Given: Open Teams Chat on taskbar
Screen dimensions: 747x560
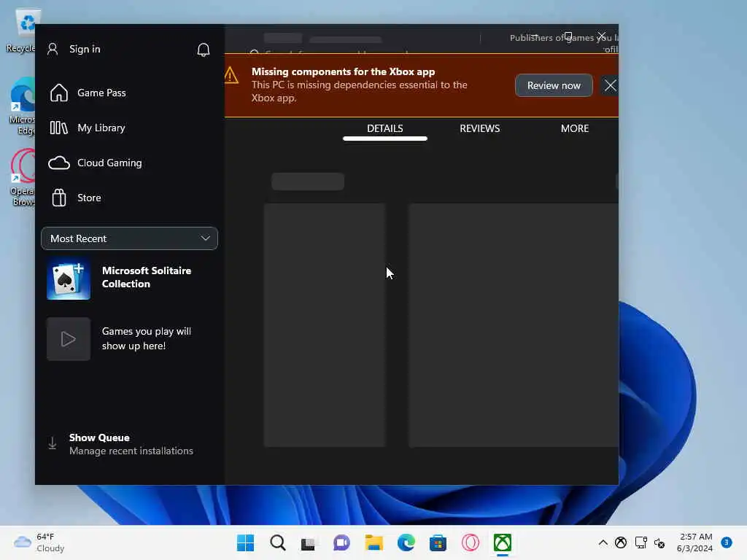Looking at the screenshot, I should click(x=341, y=542).
